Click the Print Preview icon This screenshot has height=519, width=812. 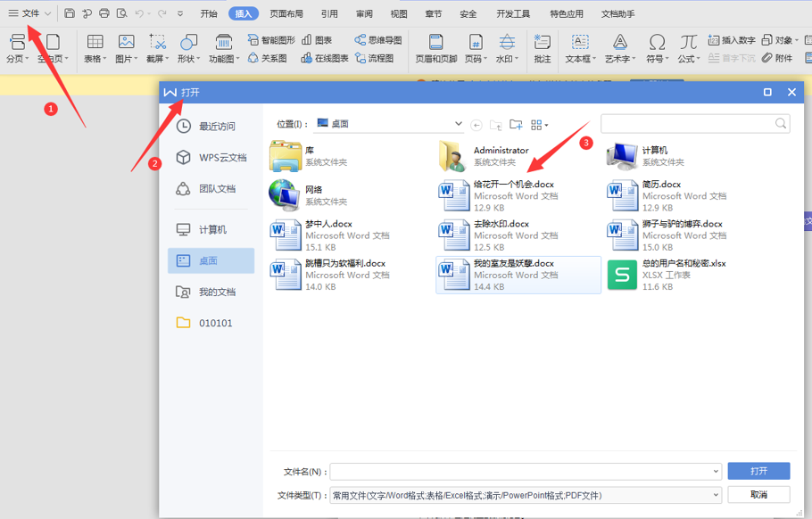[121, 13]
